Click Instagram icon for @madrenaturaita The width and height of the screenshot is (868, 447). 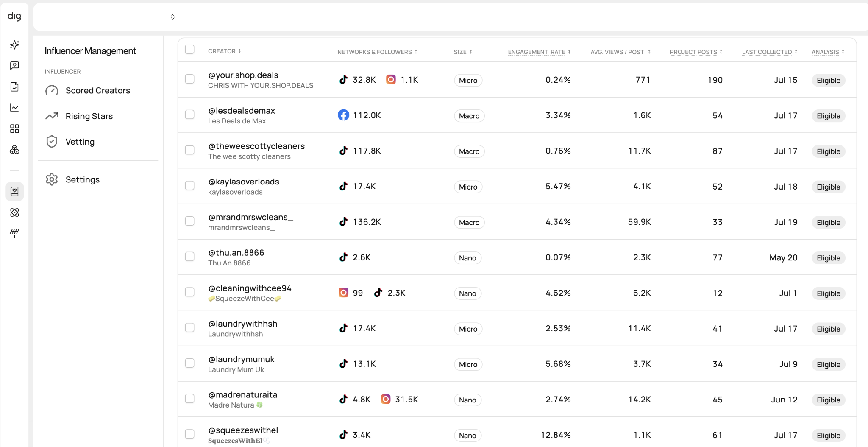point(385,399)
